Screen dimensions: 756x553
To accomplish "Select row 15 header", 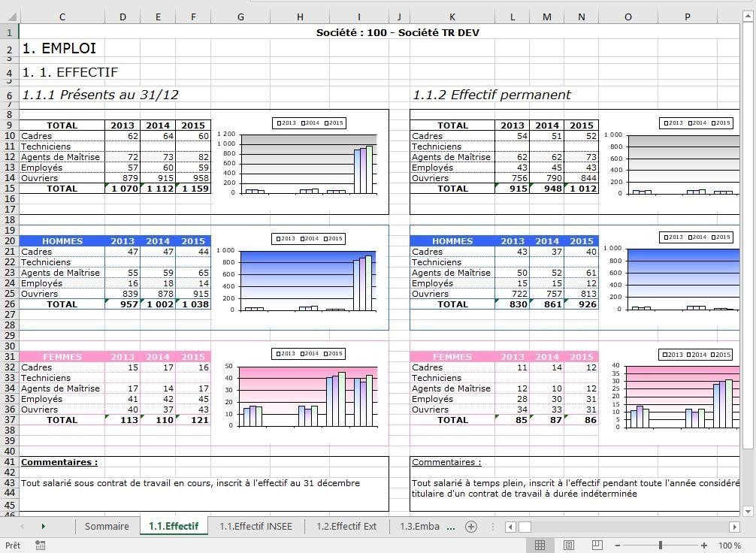I will point(10,189).
